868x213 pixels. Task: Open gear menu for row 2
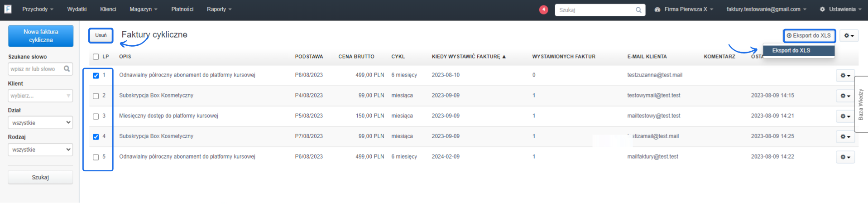point(845,96)
